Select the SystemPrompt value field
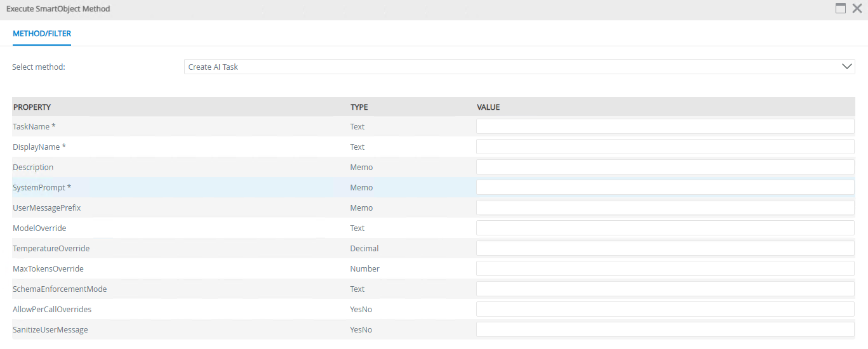868x349 pixels. 665,187
